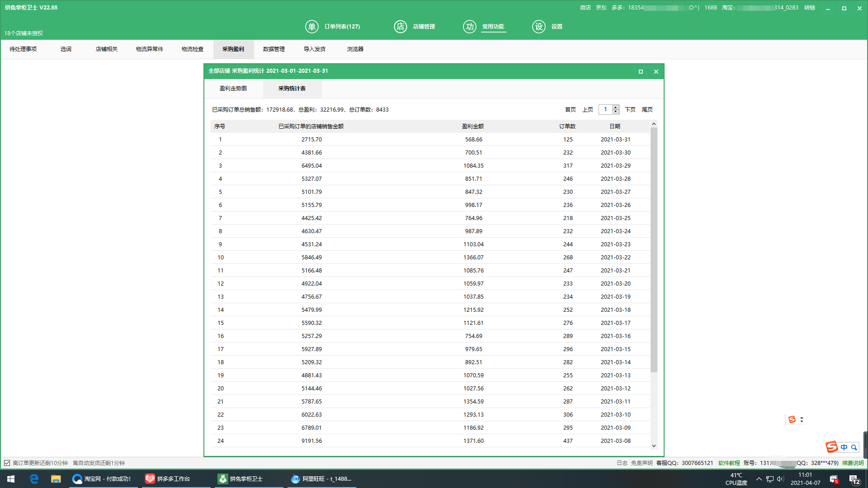868x488 pixels.
Task: Go to 上页 previous page
Action: pyautogui.click(x=588, y=110)
